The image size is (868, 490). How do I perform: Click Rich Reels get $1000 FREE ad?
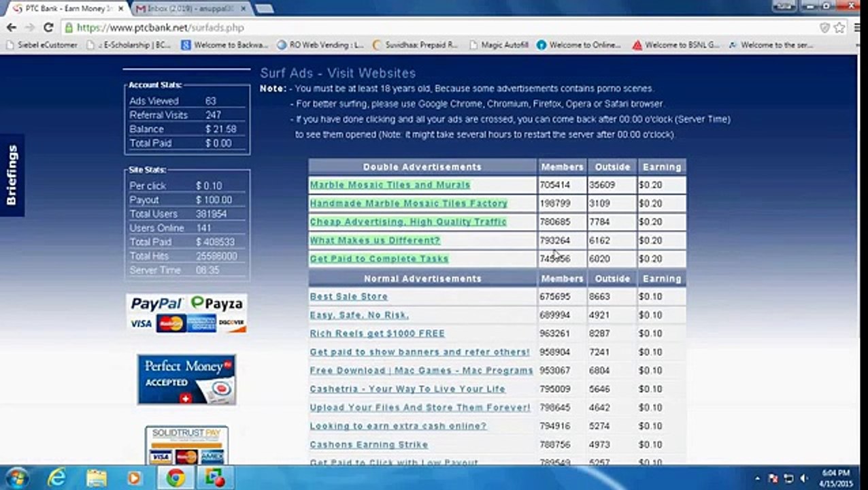pos(377,333)
